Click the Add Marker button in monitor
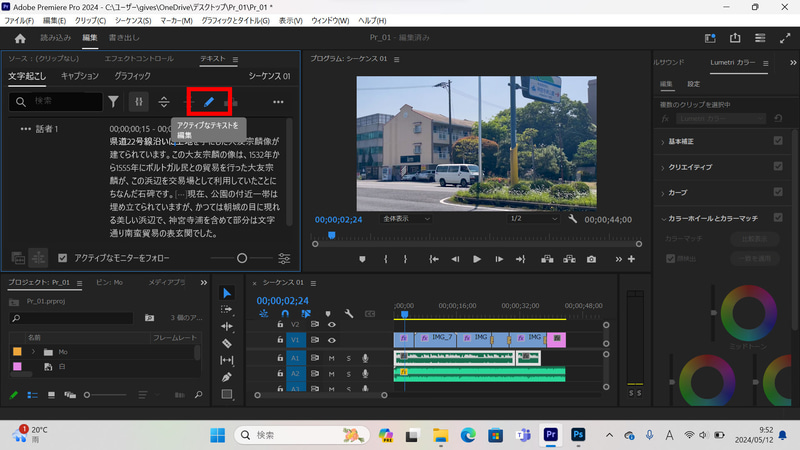Viewport: 800px width, 450px height. tap(362, 259)
